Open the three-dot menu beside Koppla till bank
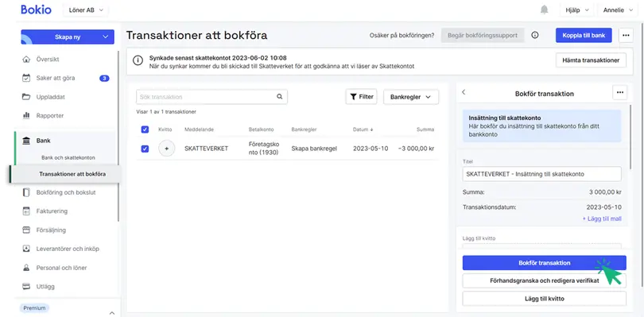The image size is (644, 317). (x=626, y=35)
